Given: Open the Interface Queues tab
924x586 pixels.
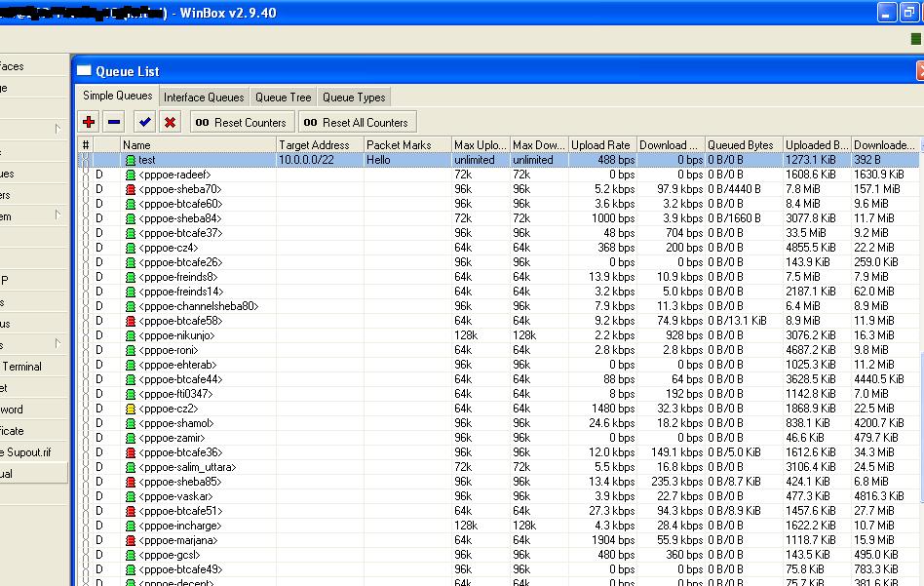Looking at the screenshot, I should (204, 98).
